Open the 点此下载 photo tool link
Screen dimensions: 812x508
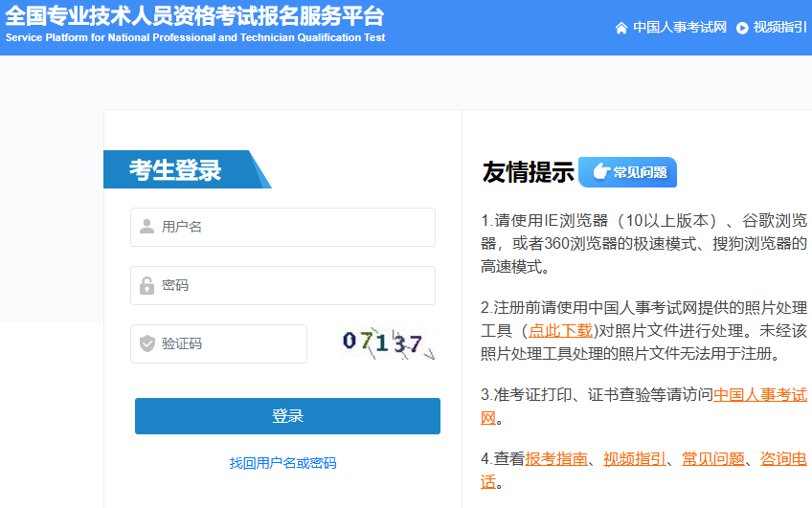coord(558,331)
